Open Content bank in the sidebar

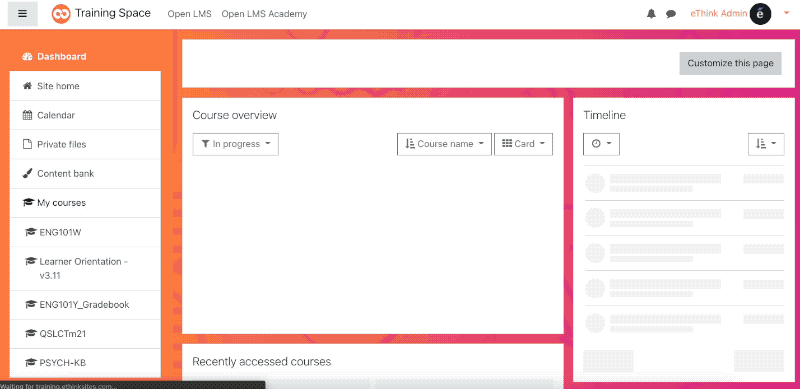coord(85,174)
